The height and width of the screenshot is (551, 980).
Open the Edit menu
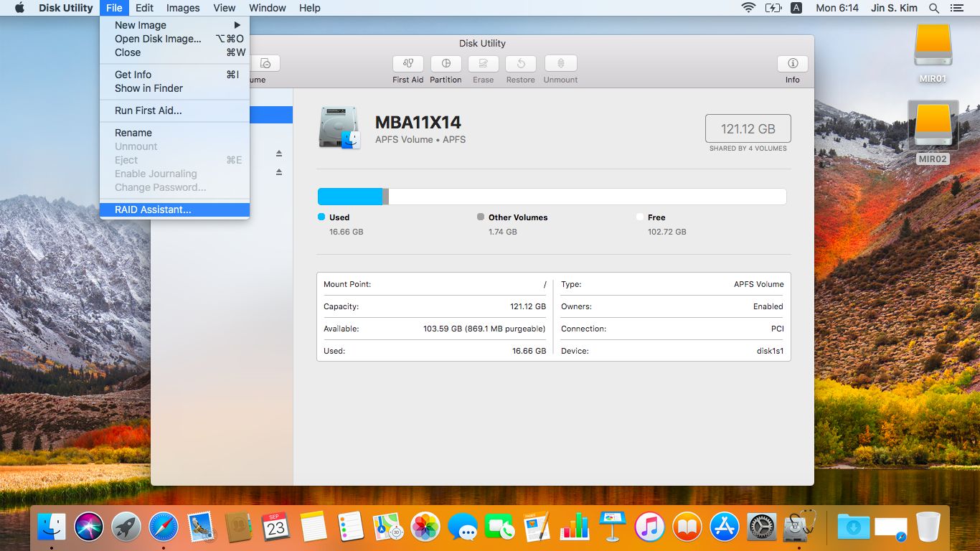click(x=144, y=8)
